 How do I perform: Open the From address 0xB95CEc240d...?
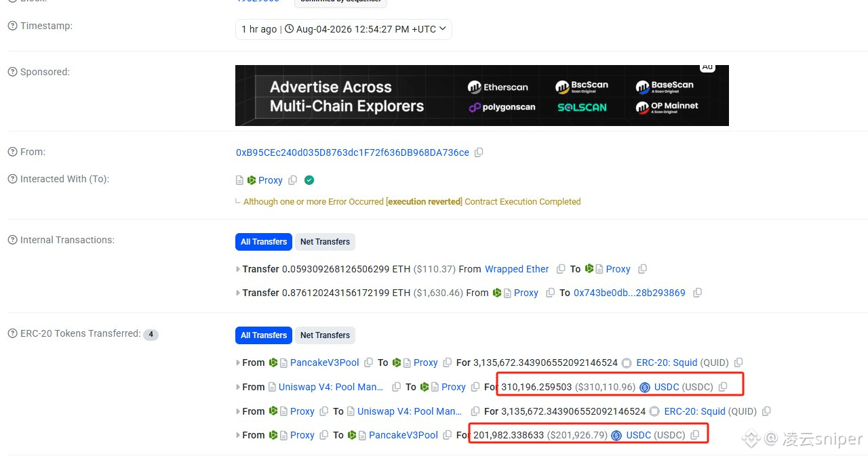[x=353, y=152]
